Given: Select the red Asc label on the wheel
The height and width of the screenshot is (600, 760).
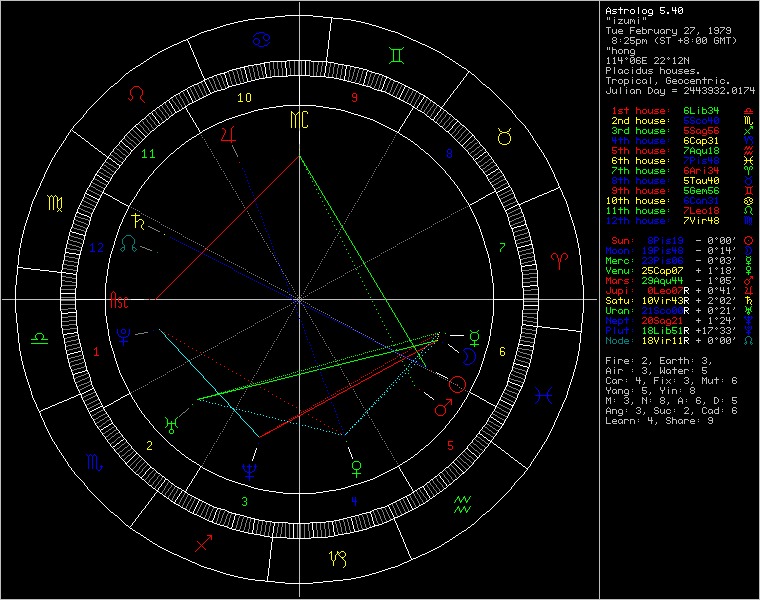Looking at the screenshot, I should [x=119, y=300].
